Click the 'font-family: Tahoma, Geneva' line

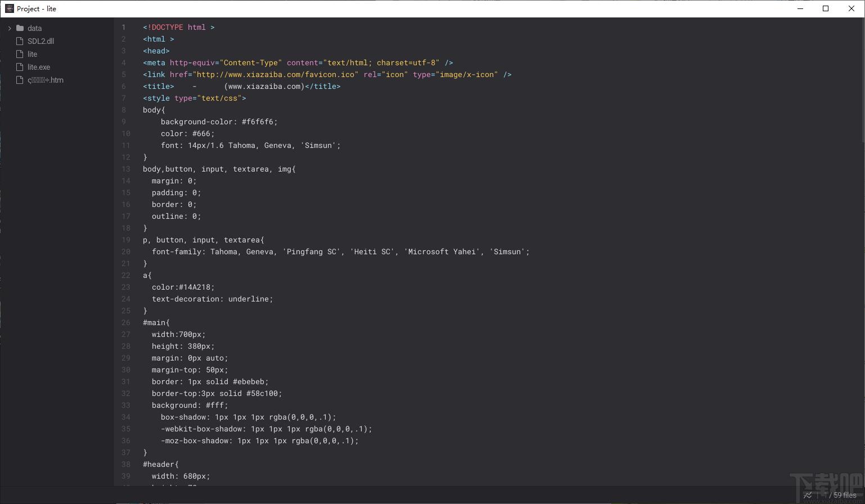(341, 251)
